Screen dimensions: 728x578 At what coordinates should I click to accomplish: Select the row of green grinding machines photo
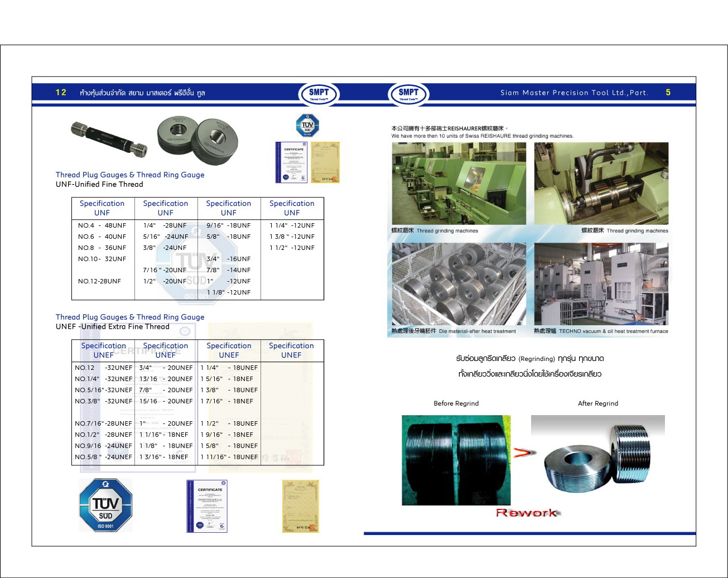click(x=459, y=184)
